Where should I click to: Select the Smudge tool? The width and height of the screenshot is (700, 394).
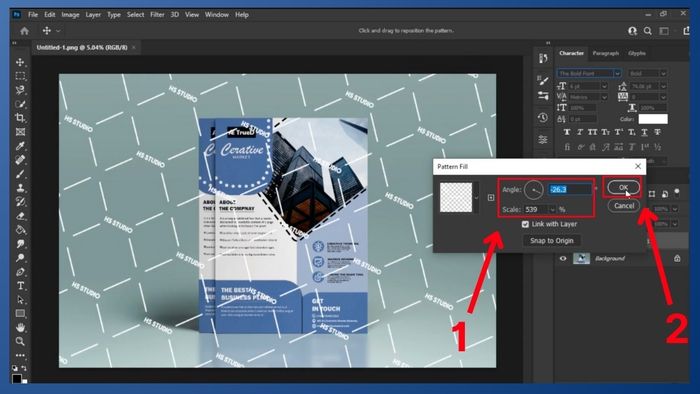pyautogui.click(x=20, y=244)
